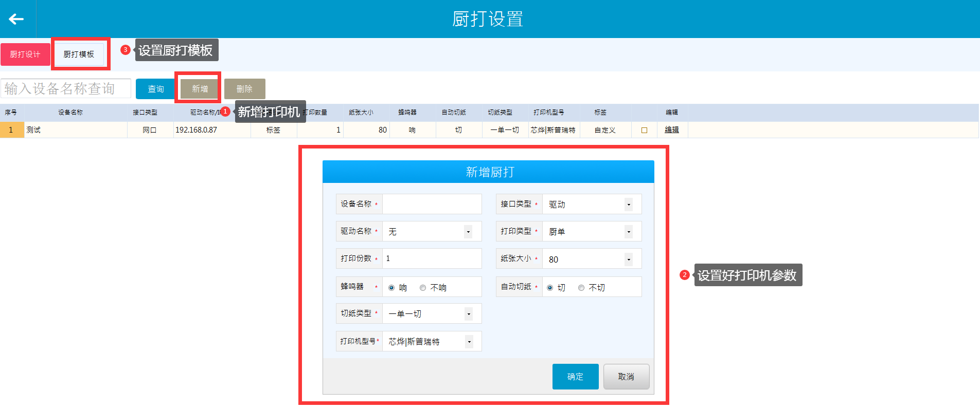Click the 查询 search button
Viewport: 980px width, 409px height.
pos(155,89)
